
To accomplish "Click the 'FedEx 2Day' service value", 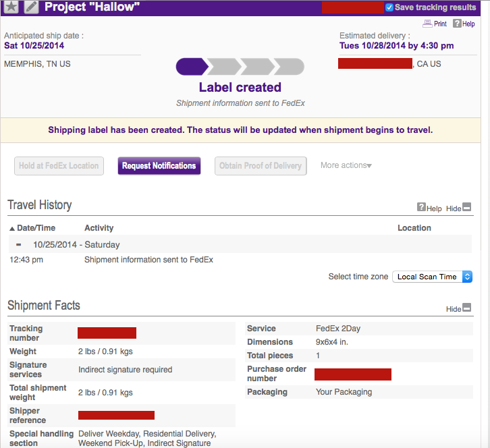I will click(338, 329).
